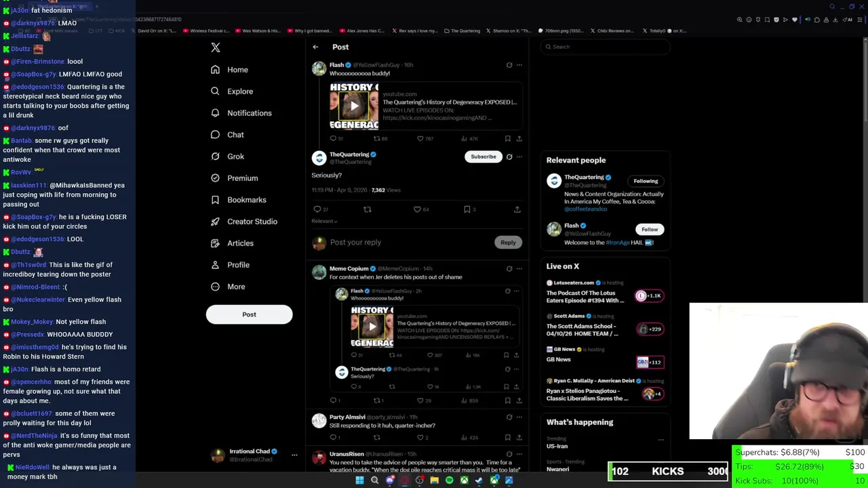Share the main 'Seriously?' post
The image size is (868, 488).
pos(517,209)
